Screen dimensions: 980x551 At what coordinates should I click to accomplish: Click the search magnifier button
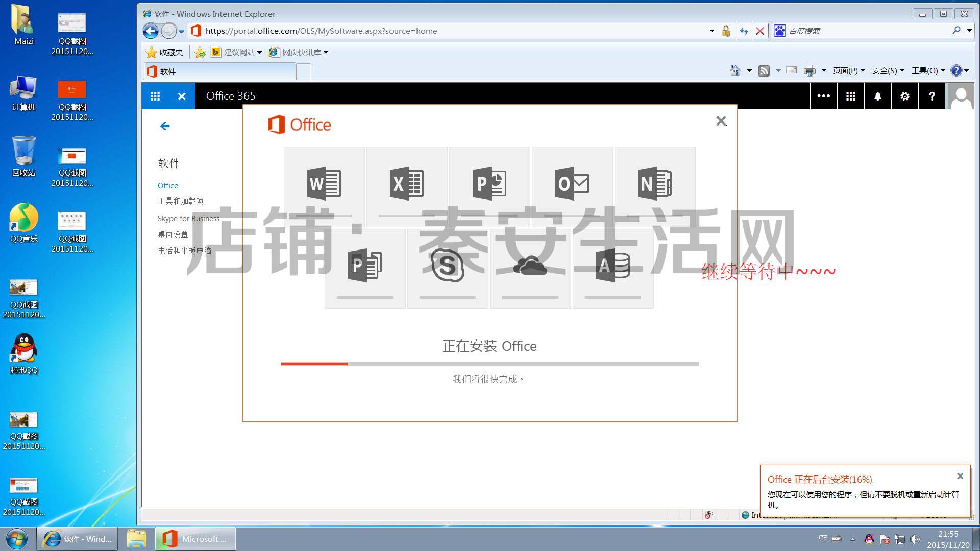click(957, 31)
